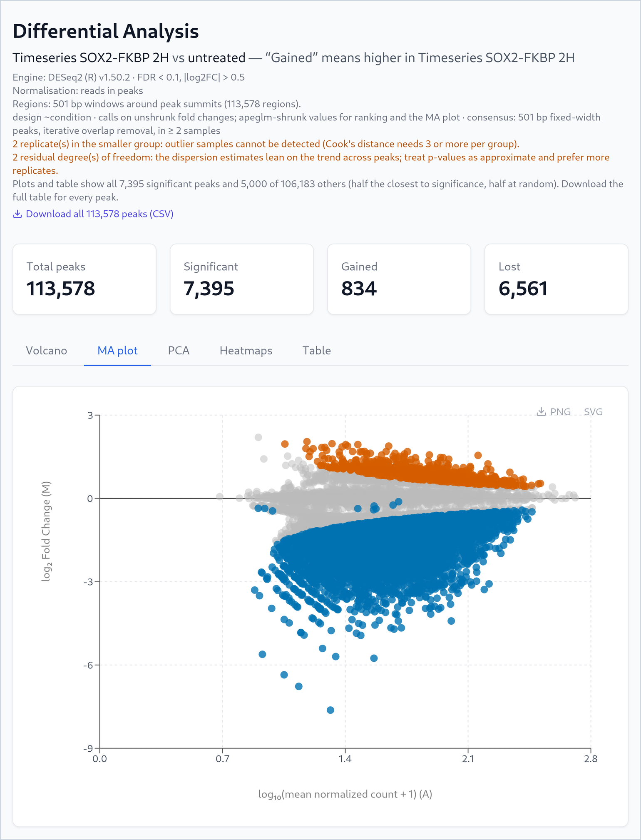Select the Significant 7,395 card
This screenshot has width=641, height=840.
[242, 279]
